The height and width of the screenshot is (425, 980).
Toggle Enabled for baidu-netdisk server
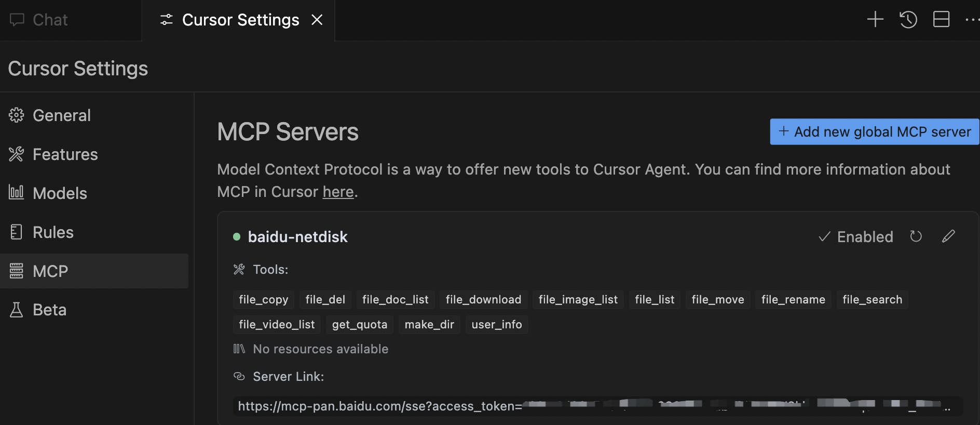point(856,237)
